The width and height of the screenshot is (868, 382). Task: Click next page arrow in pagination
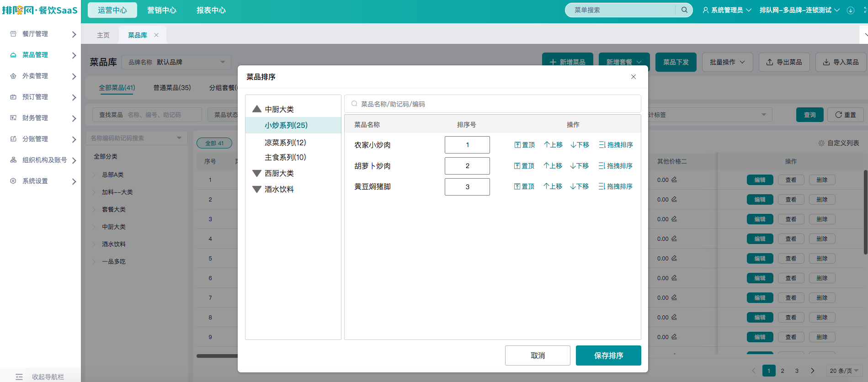pyautogui.click(x=812, y=371)
